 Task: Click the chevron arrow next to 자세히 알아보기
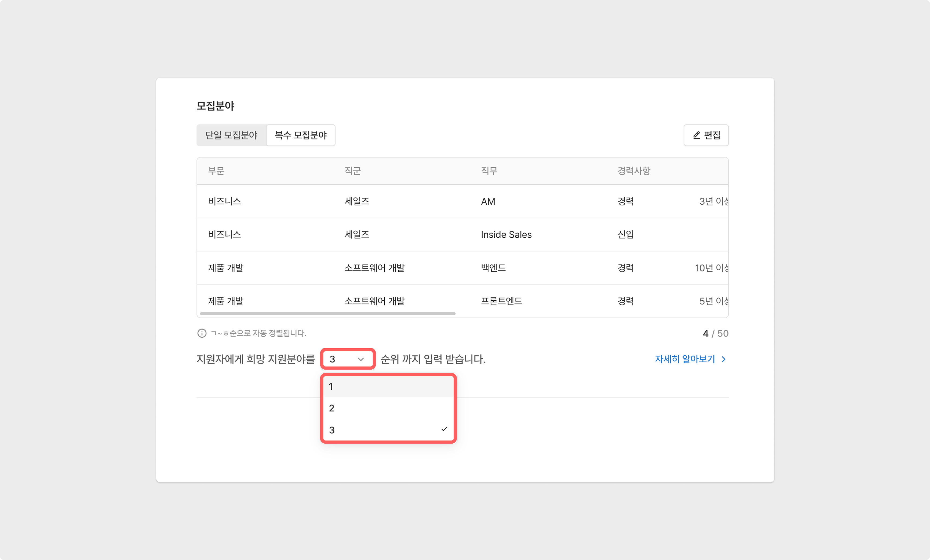pos(724,359)
